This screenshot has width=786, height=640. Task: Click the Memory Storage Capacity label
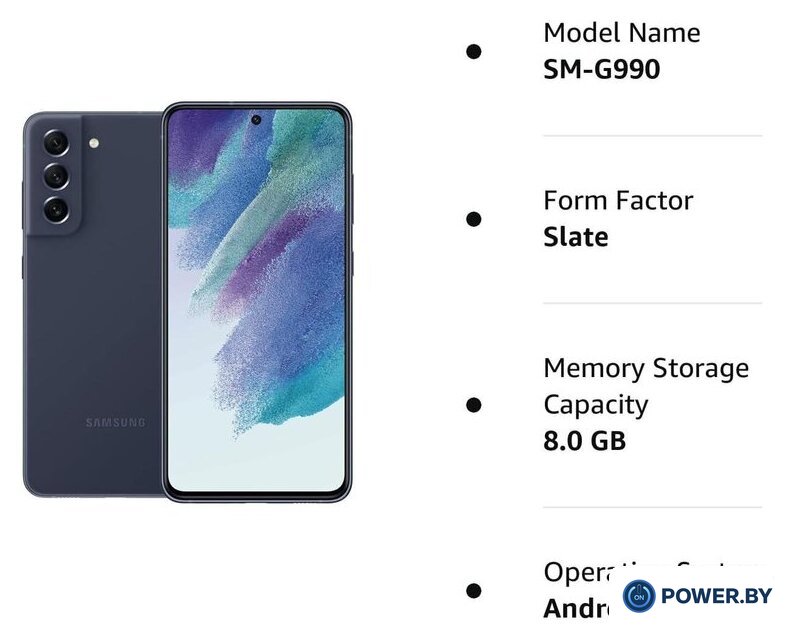pyautogui.click(x=646, y=386)
